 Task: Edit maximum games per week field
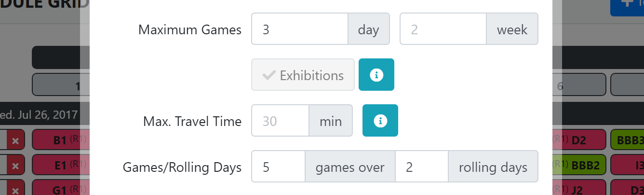[443, 30]
